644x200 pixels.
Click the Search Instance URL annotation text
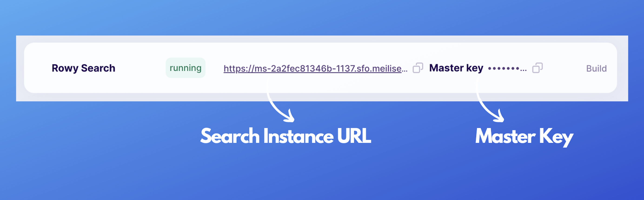pyautogui.click(x=285, y=136)
